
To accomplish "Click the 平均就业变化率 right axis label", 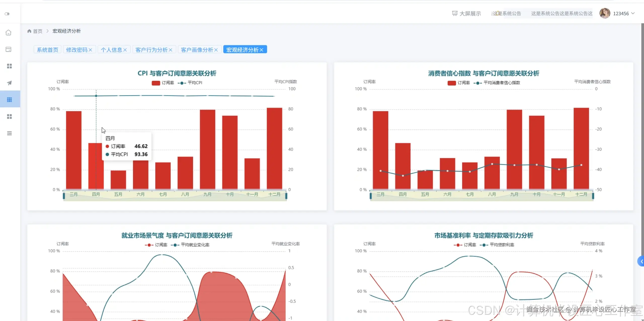I will pyautogui.click(x=286, y=244).
